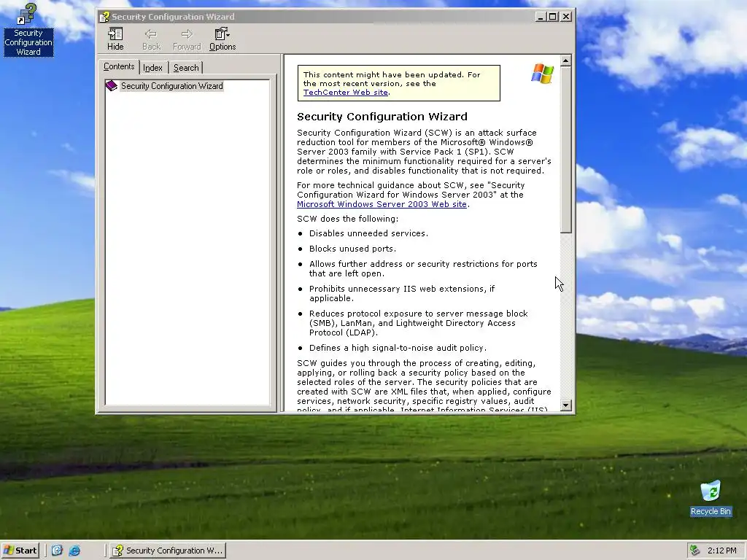The width and height of the screenshot is (747, 560).
Task: Select the purple book icon in Contents
Action: tap(112, 86)
